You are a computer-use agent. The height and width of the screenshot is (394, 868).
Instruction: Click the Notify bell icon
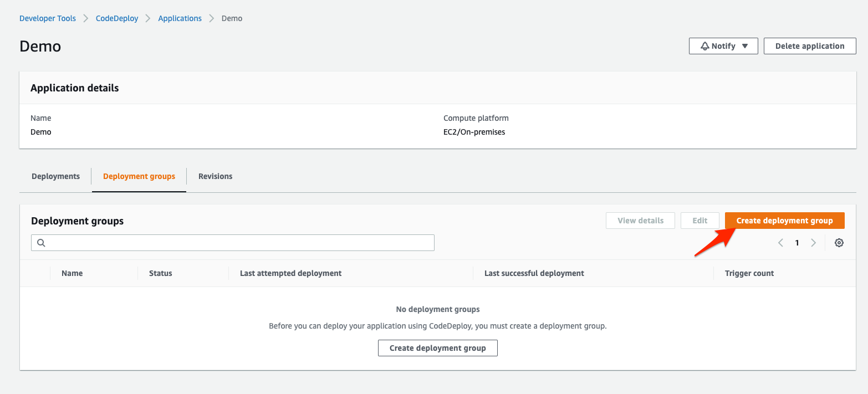[705, 46]
